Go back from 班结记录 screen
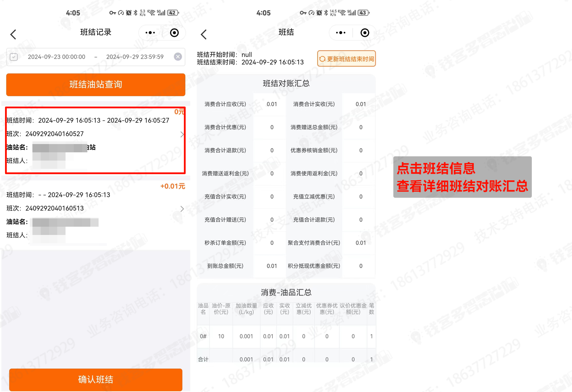The image size is (572, 392). [13, 34]
